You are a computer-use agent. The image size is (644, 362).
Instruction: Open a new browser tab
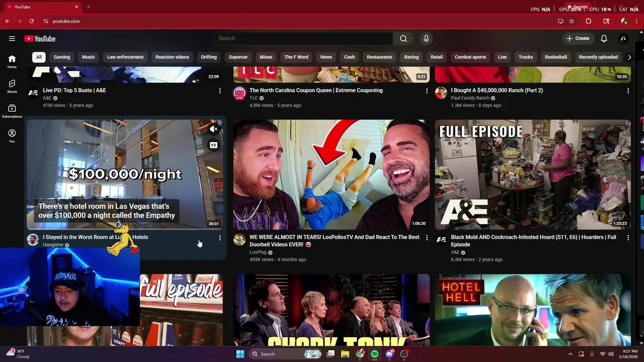88,7
